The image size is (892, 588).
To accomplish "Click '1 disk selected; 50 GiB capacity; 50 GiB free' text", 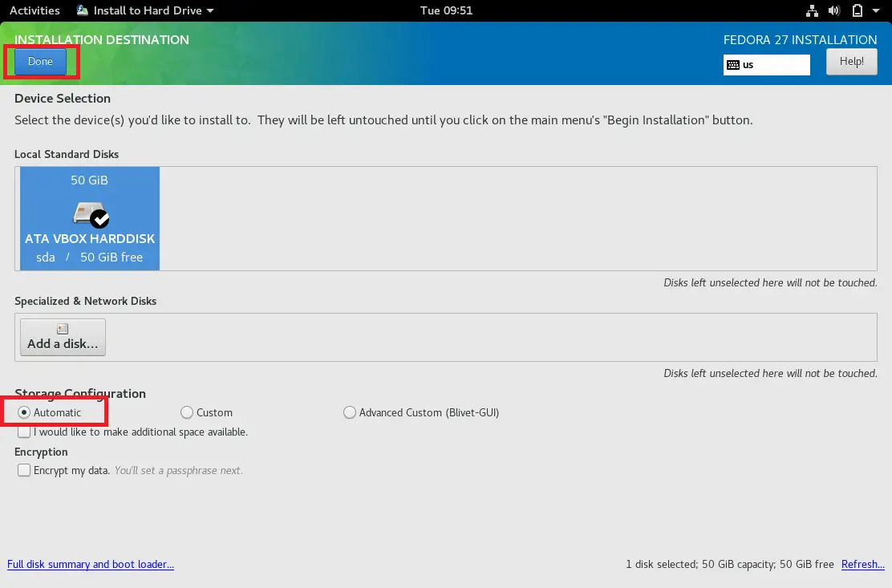I will 730,564.
